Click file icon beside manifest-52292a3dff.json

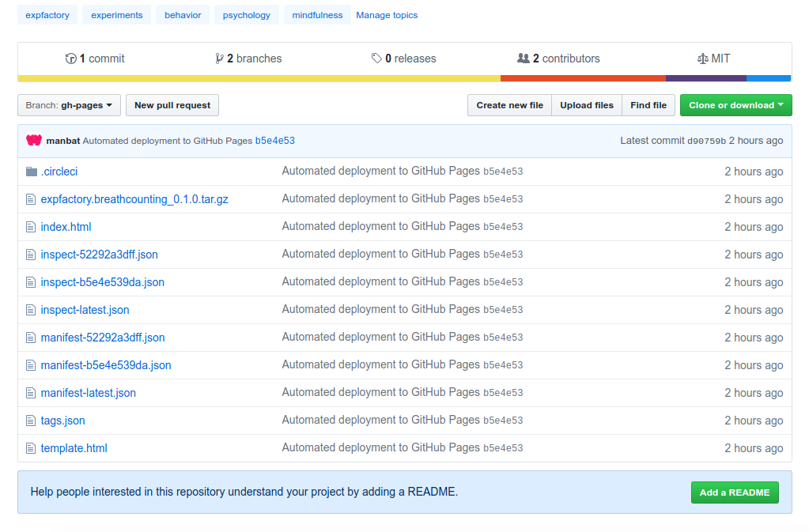(31, 338)
